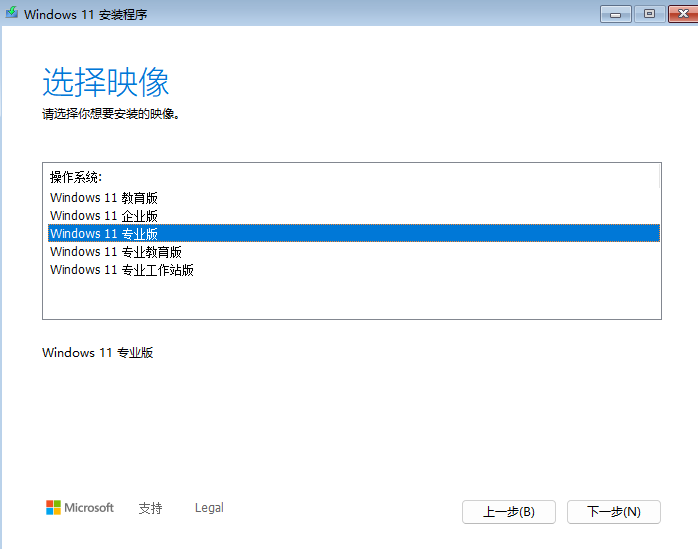Continue with 下一步(N) button

pos(613,512)
